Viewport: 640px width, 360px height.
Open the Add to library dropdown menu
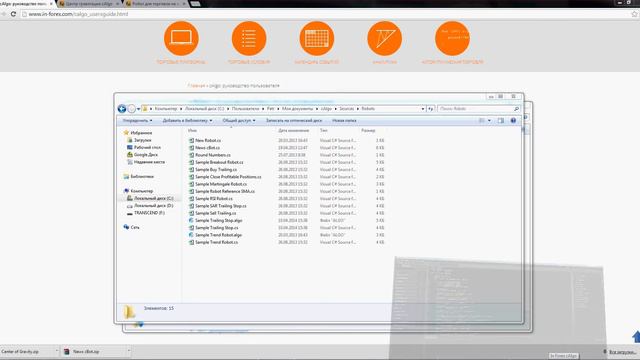coord(187,120)
